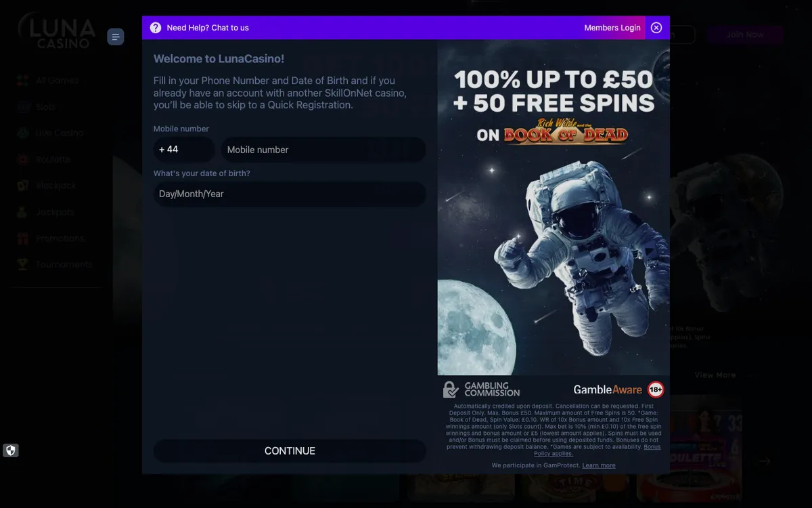
Task: Click the games carousel next arrow
Action: point(765,461)
